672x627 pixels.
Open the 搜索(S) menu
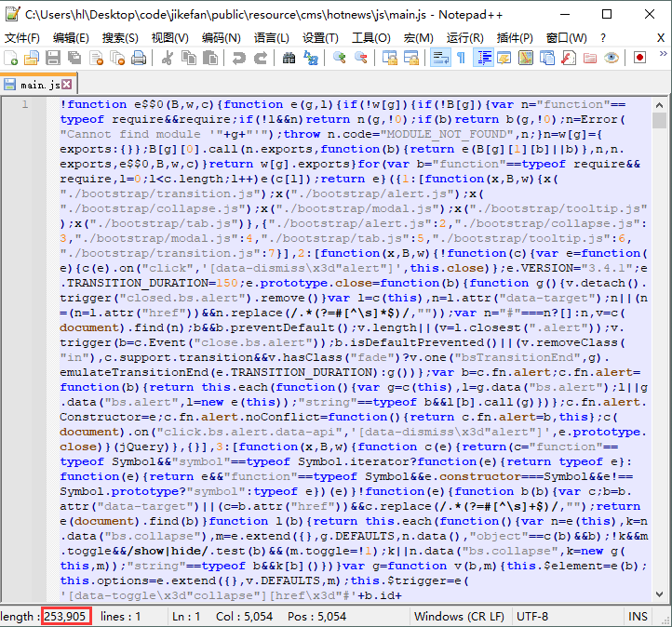click(120, 38)
